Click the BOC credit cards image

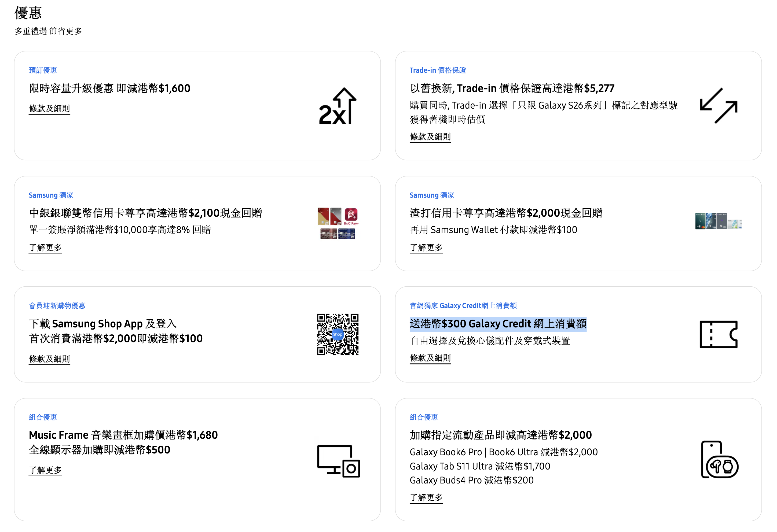pos(338,223)
